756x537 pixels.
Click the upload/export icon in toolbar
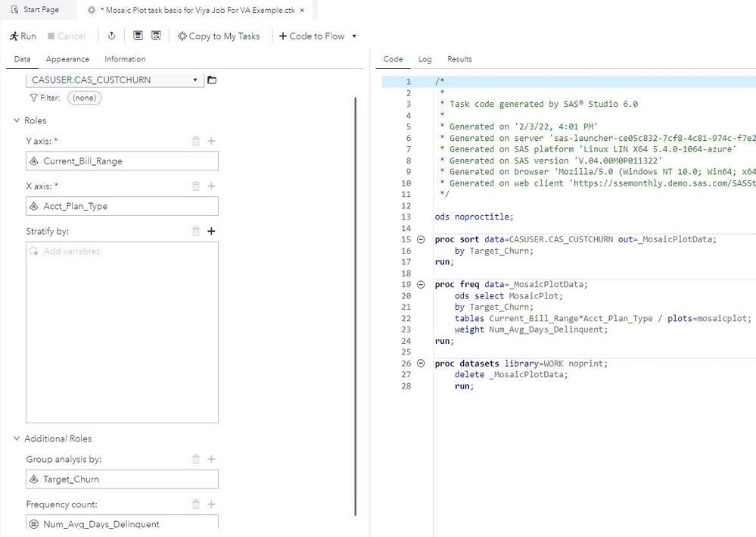[x=111, y=36]
